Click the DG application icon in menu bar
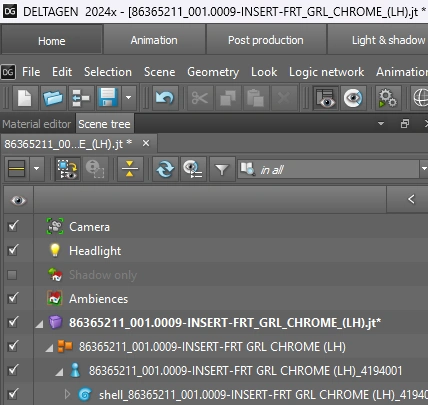This screenshot has width=428, height=405. point(8,72)
